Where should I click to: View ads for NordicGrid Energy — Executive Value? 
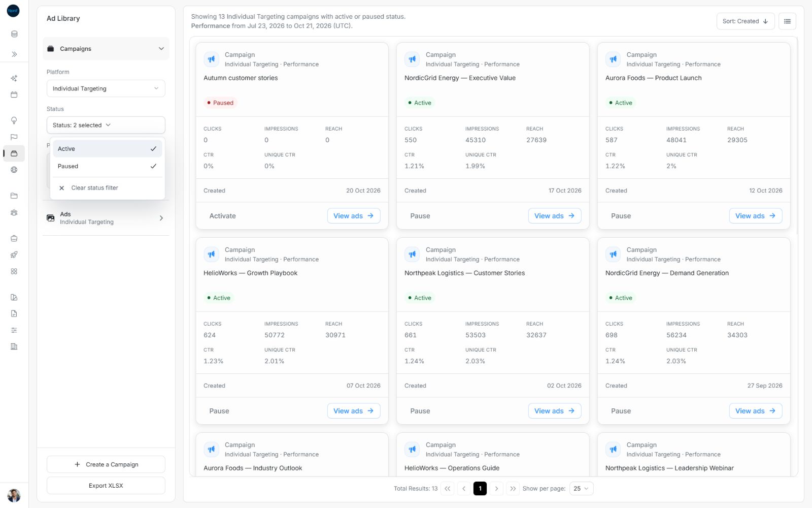[554, 216]
